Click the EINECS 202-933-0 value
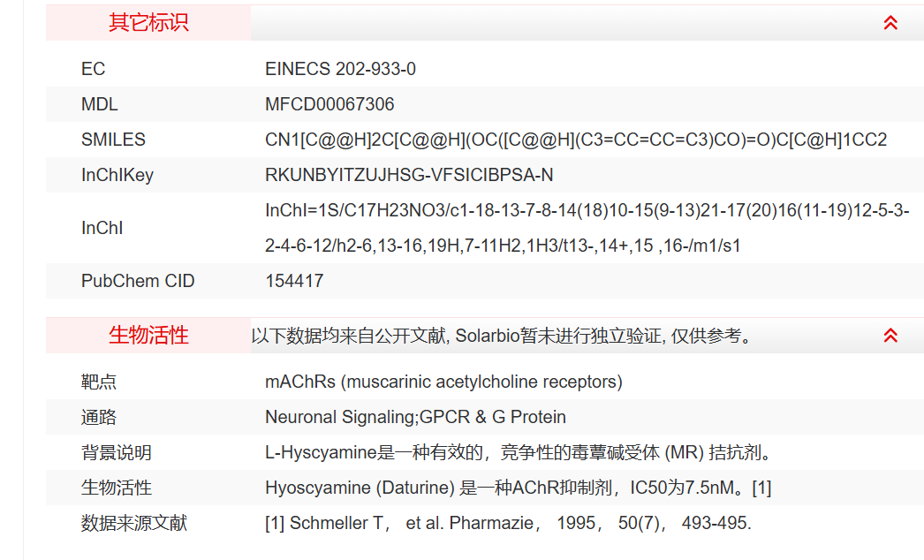This screenshot has height=560, width=924. (340, 69)
